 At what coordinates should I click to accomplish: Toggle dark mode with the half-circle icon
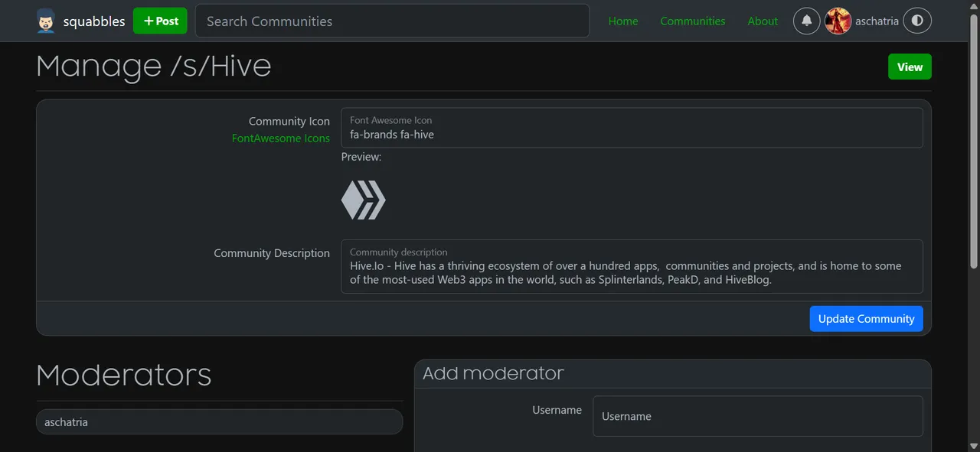(917, 21)
